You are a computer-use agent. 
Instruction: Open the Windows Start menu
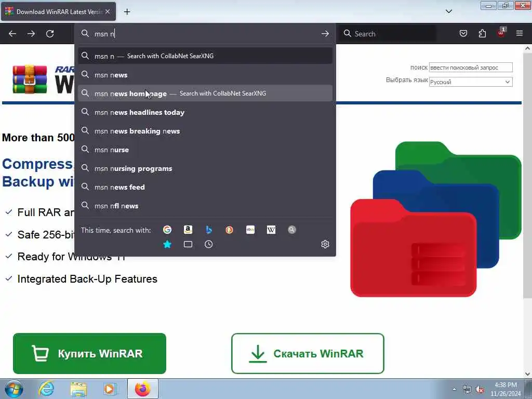(x=14, y=389)
